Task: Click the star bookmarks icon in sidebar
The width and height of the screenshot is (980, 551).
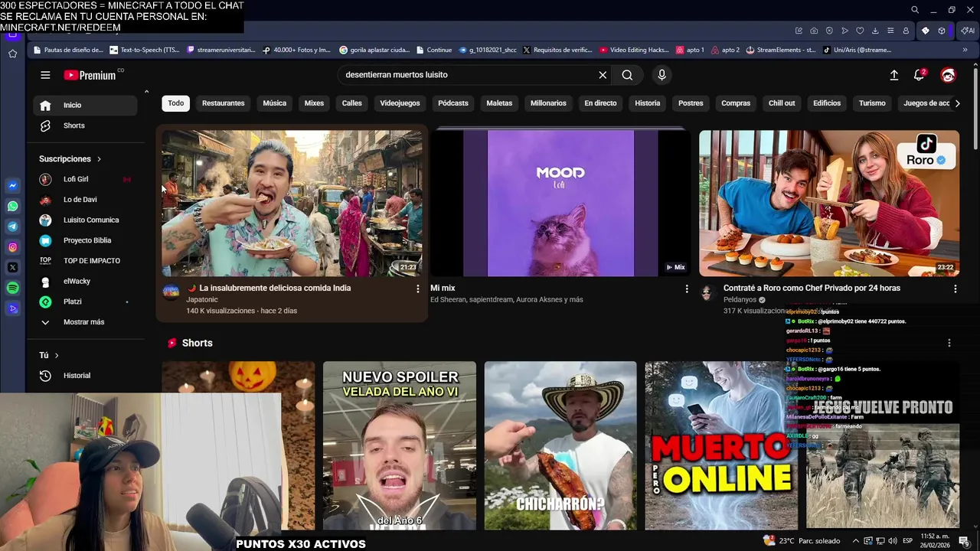Action: [13, 54]
